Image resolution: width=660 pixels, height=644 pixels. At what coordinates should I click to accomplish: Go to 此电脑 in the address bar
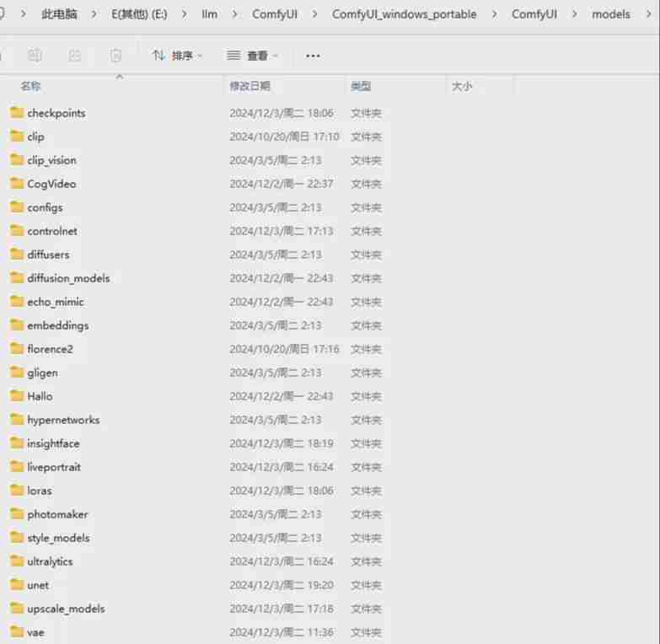click(x=59, y=14)
